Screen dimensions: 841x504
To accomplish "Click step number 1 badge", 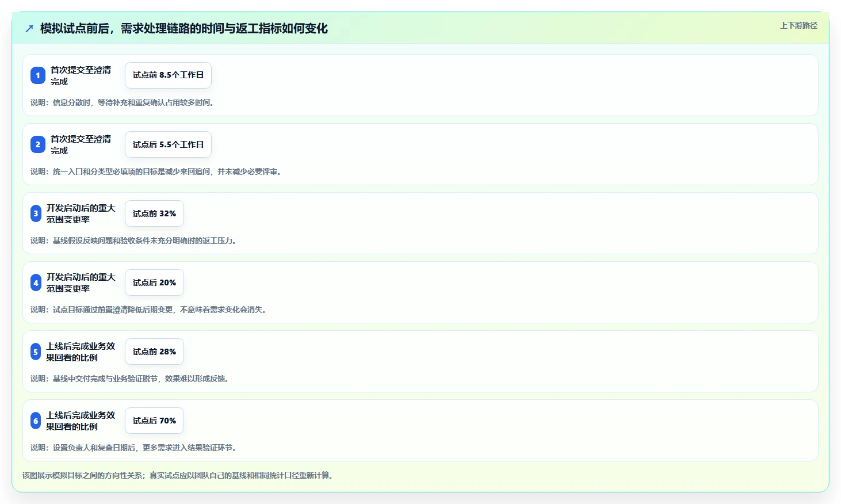I will (x=38, y=75).
